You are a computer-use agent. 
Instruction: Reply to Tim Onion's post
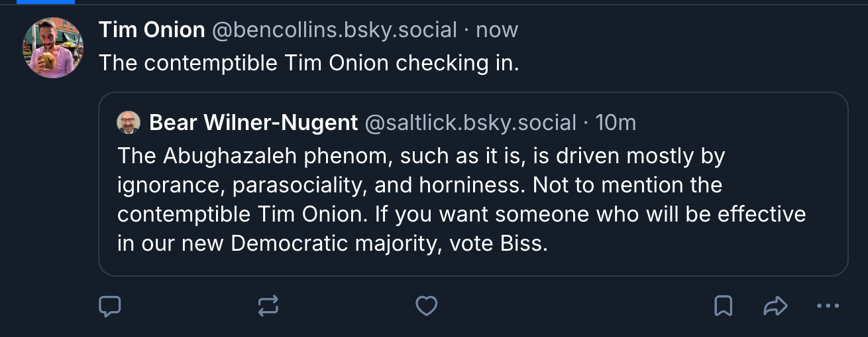click(110, 306)
